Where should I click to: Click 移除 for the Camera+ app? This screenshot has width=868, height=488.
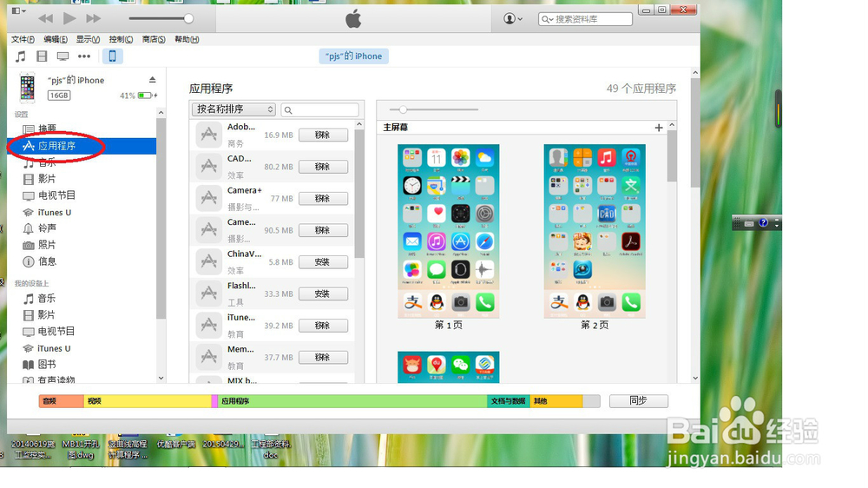[x=323, y=198]
